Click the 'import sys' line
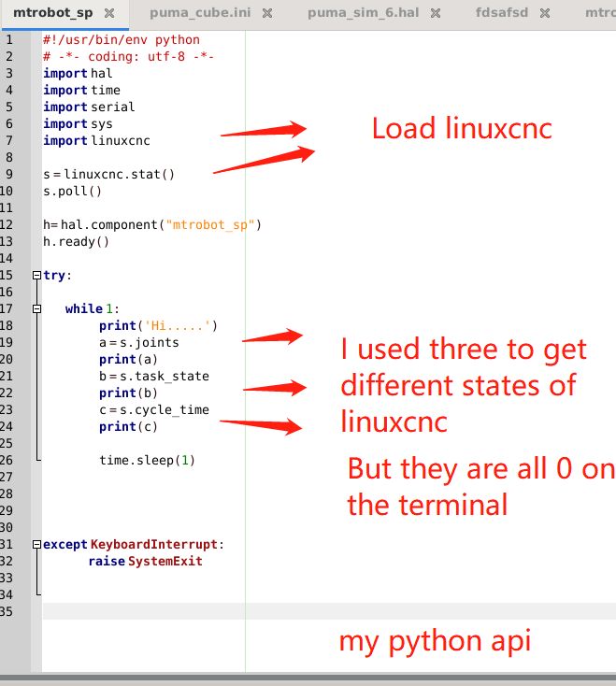The height and width of the screenshot is (686, 616). click(x=78, y=123)
